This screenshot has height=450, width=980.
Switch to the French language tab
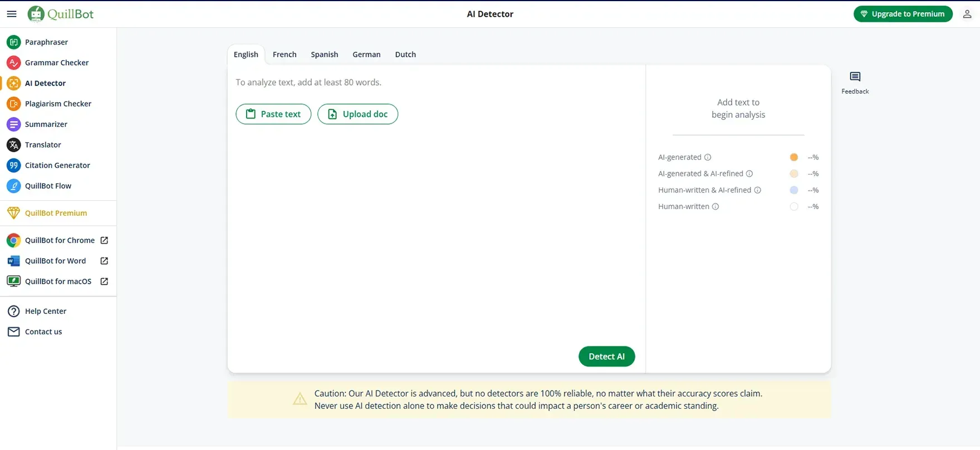click(284, 55)
